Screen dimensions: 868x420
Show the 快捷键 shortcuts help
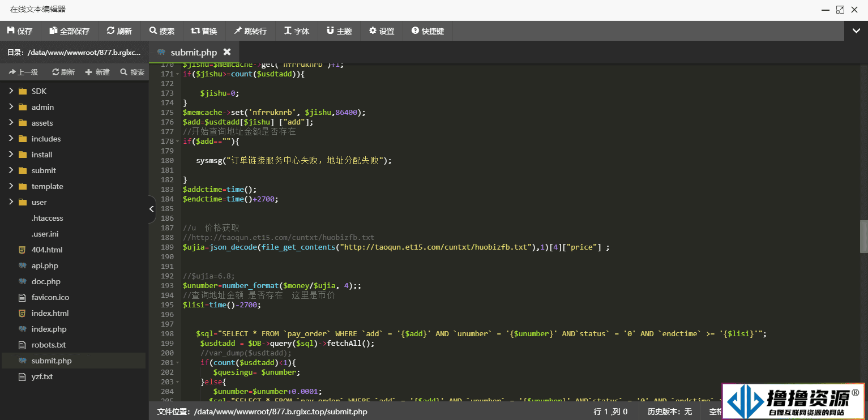coord(427,31)
